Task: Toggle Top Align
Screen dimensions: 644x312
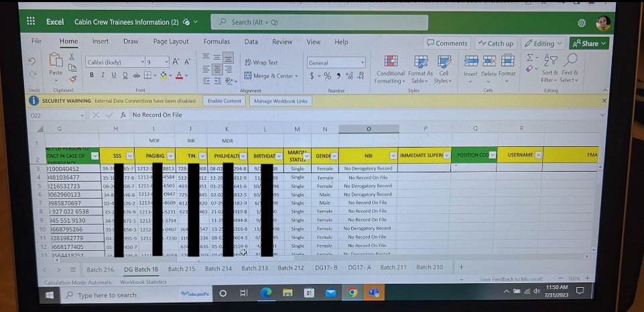Action: tap(206, 57)
